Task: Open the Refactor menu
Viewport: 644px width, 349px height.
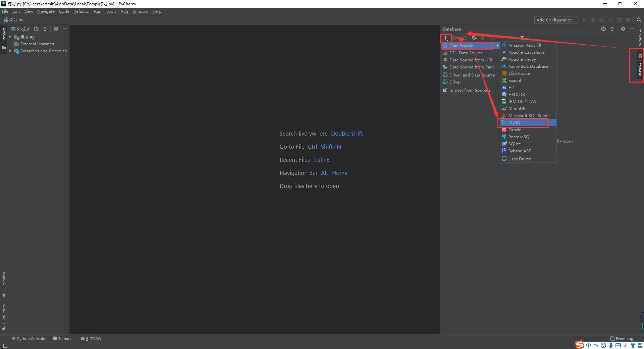Action: 82,11
